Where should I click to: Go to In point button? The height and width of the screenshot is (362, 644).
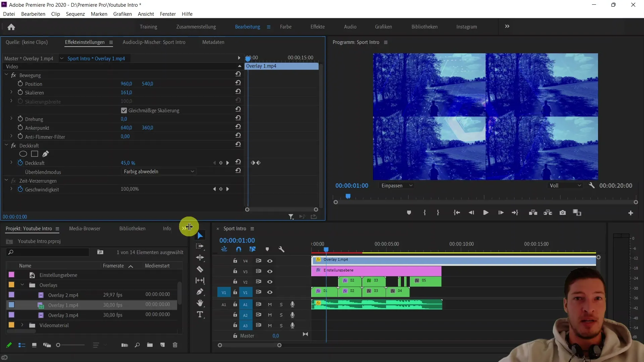click(x=457, y=213)
